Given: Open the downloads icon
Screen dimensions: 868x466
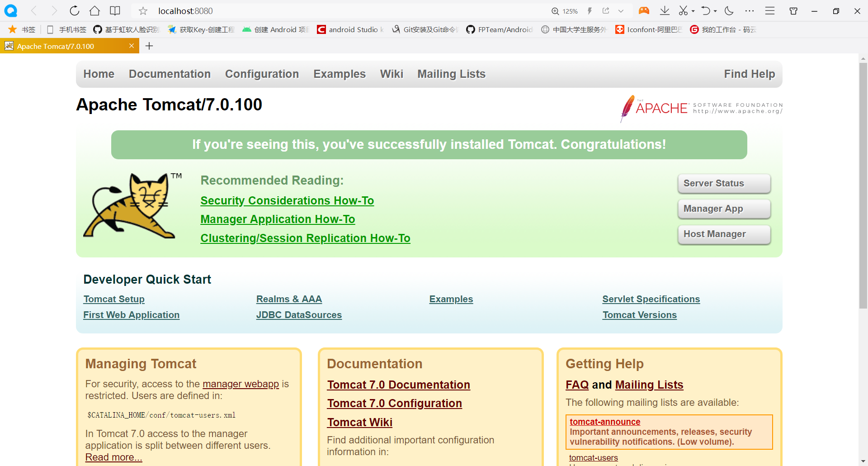Looking at the screenshot, I should (x=665, y=11).
